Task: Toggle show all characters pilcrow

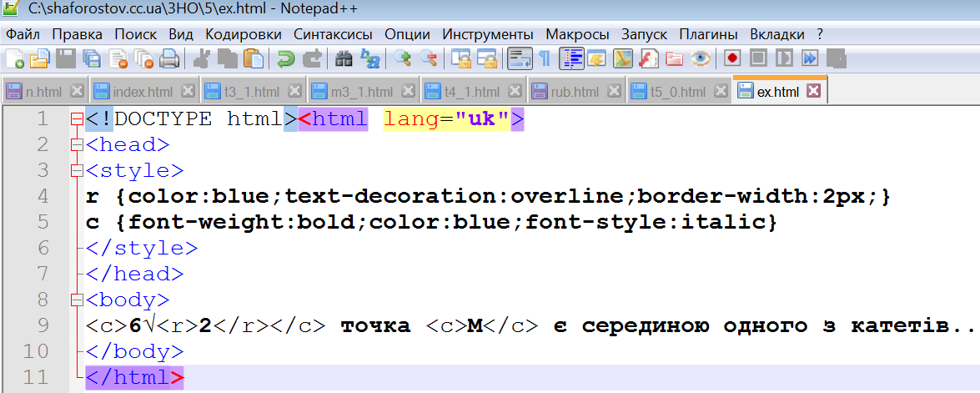Action: point(545,58)
